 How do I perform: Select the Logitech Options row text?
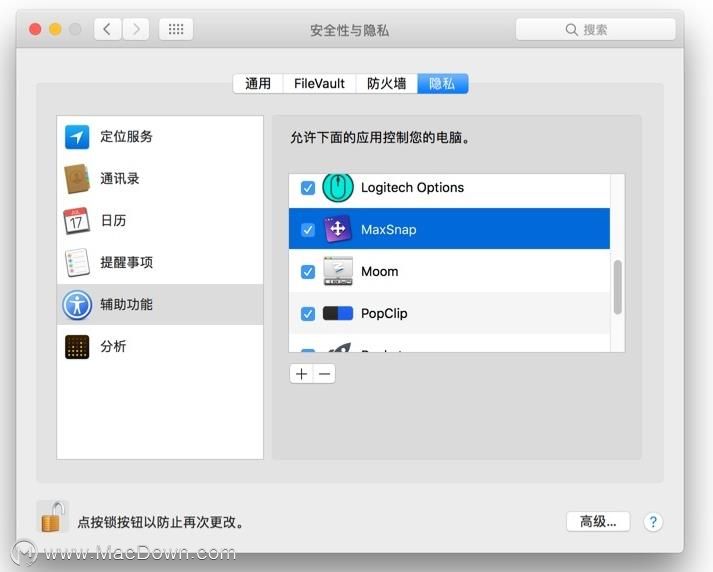pyautogui.click(x=412, y=188)
